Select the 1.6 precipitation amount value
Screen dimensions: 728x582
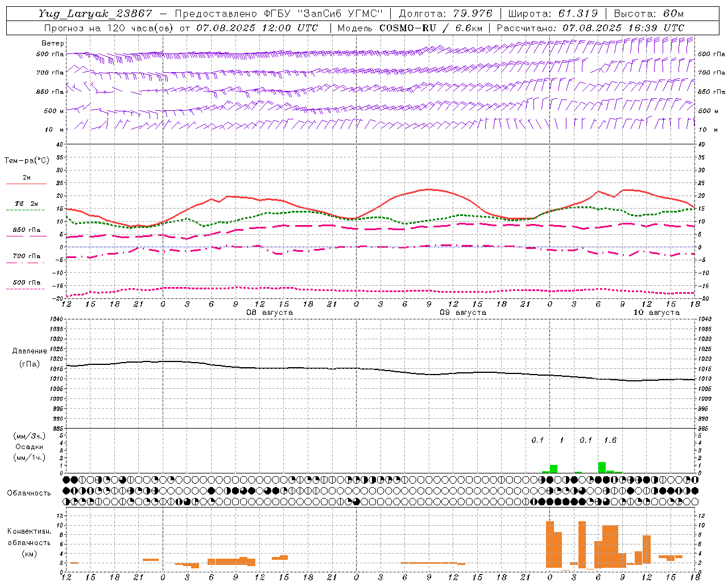pos(610,440)
